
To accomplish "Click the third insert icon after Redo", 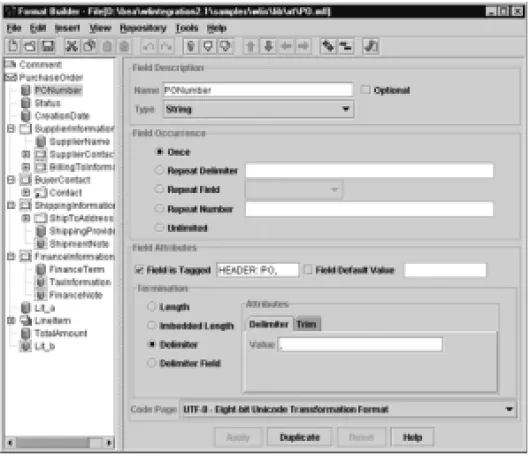I will point(225,46).
